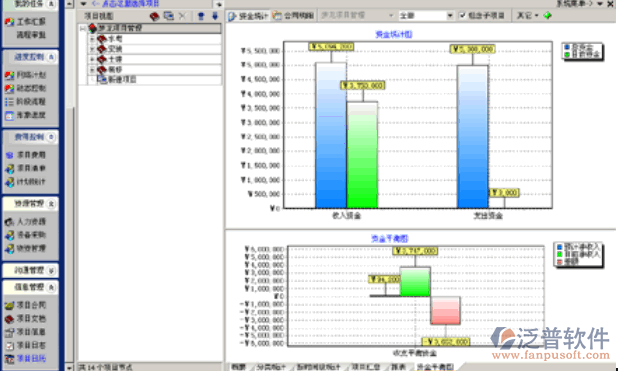The height and width of the screenshot is (371, 620).
Task: Expand the 水电 project tree node
Action: click(x=92, y=39)
